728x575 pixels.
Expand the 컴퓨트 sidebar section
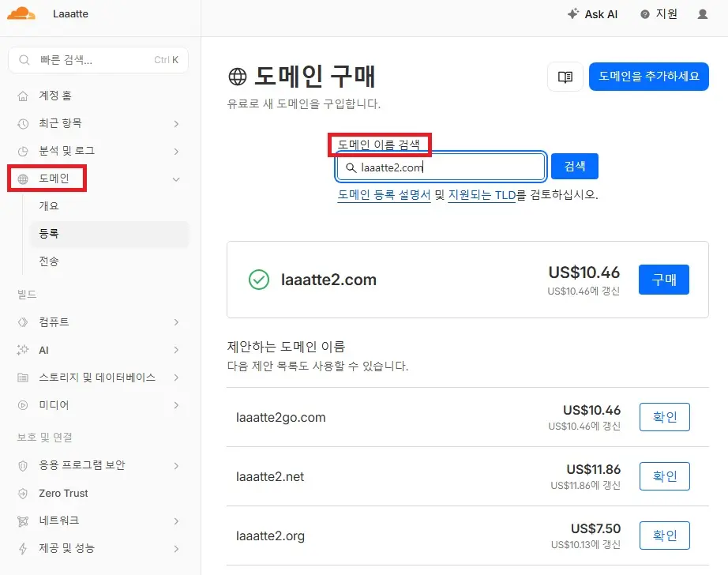pyautogui.click(x=175, y=322)
